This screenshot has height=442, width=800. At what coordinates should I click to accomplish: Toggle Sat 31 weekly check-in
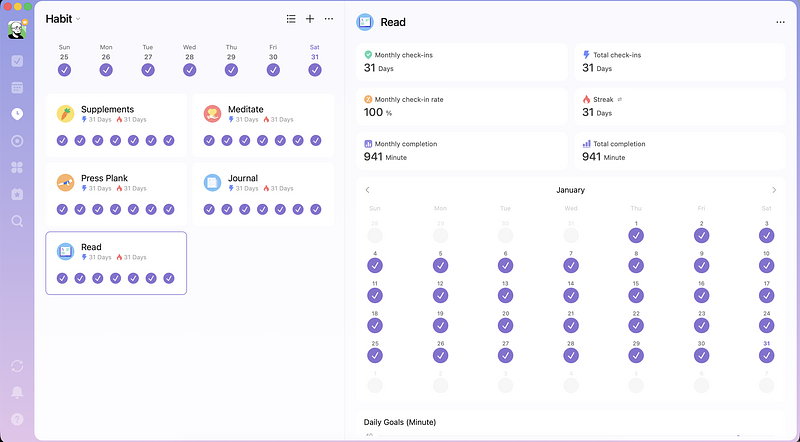[x=315, y=70]
